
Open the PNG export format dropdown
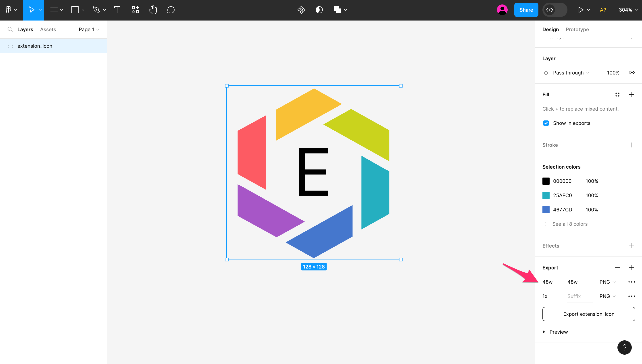tap(607, 282)
